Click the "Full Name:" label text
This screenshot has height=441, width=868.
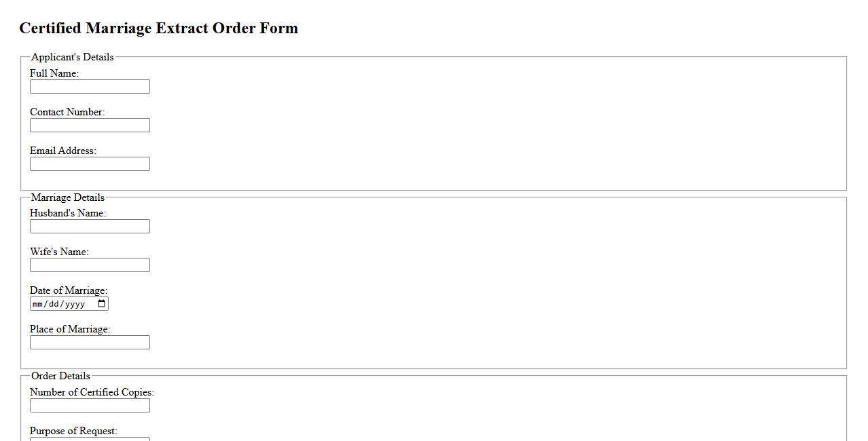[x=54, y=73]
